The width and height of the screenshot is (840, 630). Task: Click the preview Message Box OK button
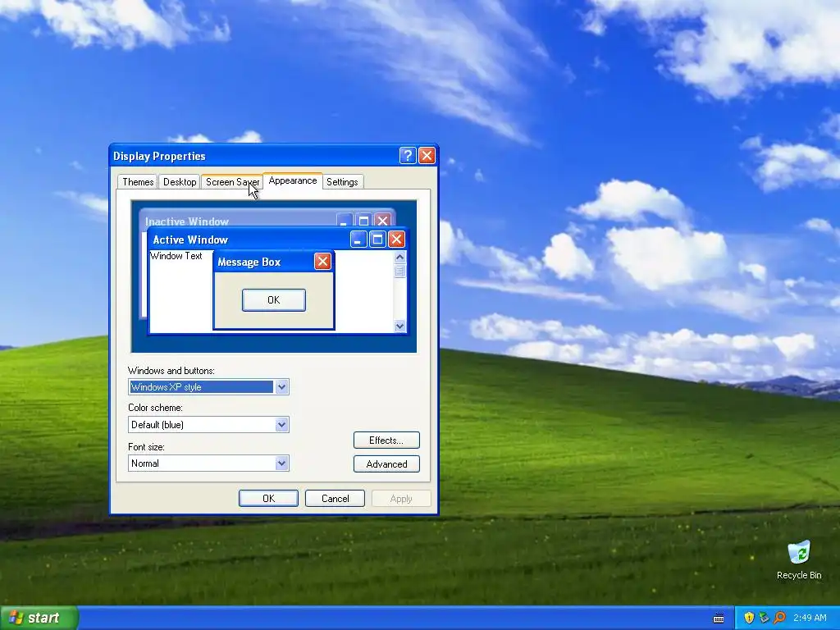[274, 300]
